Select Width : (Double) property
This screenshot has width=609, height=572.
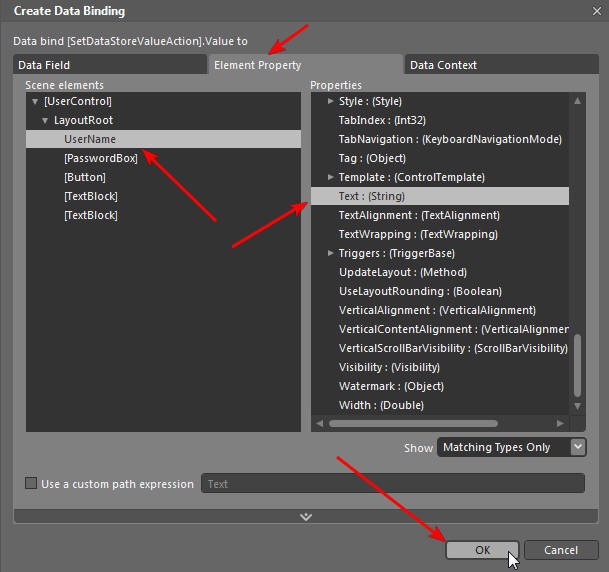(x=440, y=405)
